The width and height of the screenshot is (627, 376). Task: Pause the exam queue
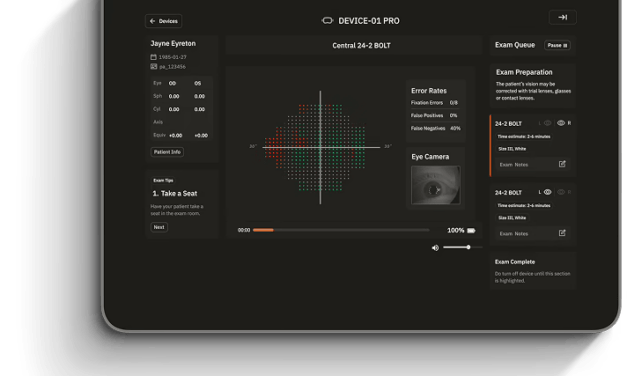tap(557, 45)
